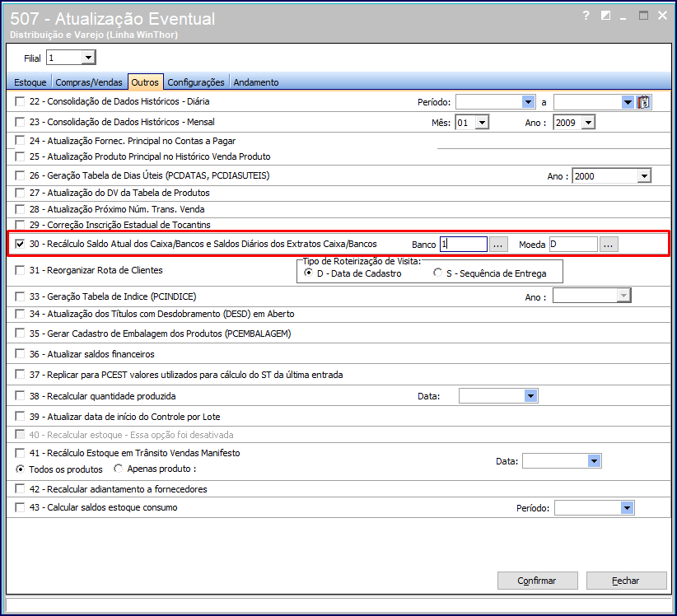Expand the Filial dropdown

click(88, 58)
